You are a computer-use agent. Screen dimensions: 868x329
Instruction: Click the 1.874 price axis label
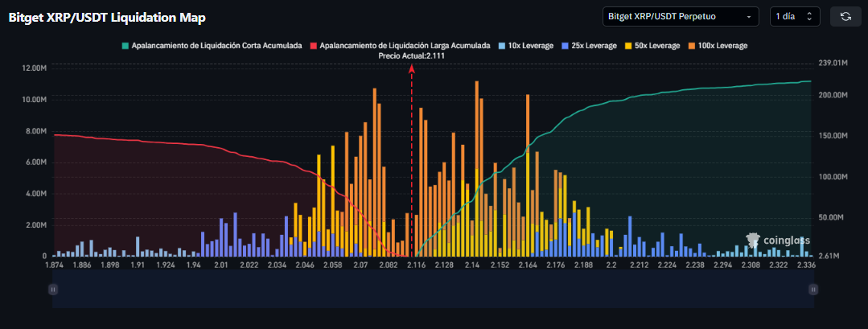pos(53,265)
